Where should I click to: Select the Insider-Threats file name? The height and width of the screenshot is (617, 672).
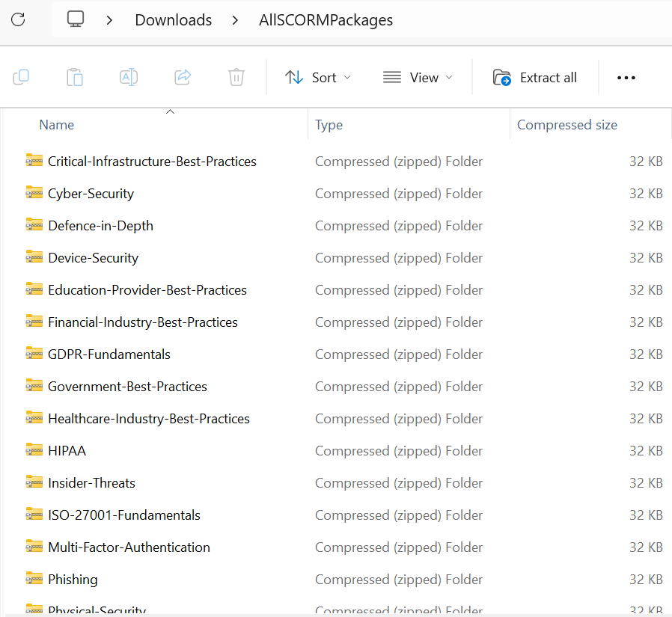pyautogui.click(x=92, y=482)
